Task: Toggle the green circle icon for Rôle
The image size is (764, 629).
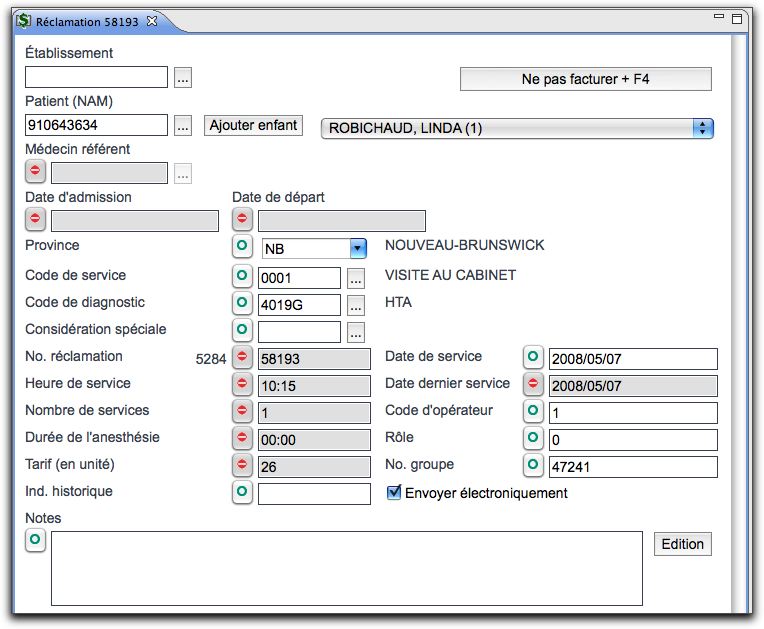Action: (x=533, y=438)
